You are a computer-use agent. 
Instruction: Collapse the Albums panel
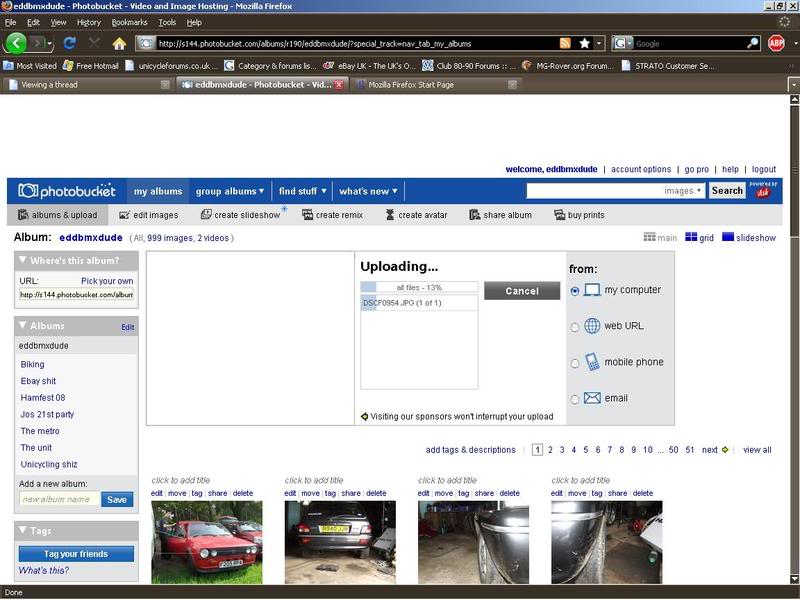coord(22,325)
